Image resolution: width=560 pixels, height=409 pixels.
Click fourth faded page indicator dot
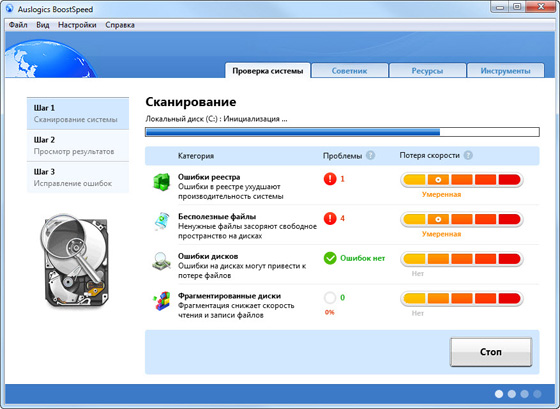pos(537,394)
